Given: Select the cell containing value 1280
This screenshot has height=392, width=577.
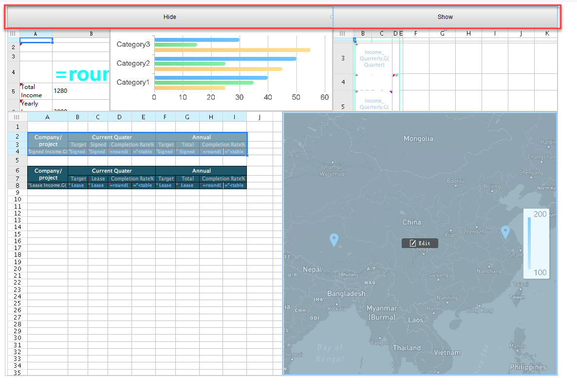Looking at the screenshot, I should (x=80, y=91).
